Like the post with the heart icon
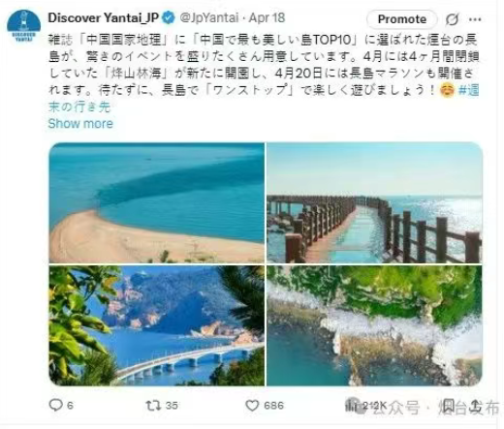The image size is (504, 429). tap(252, 405)
